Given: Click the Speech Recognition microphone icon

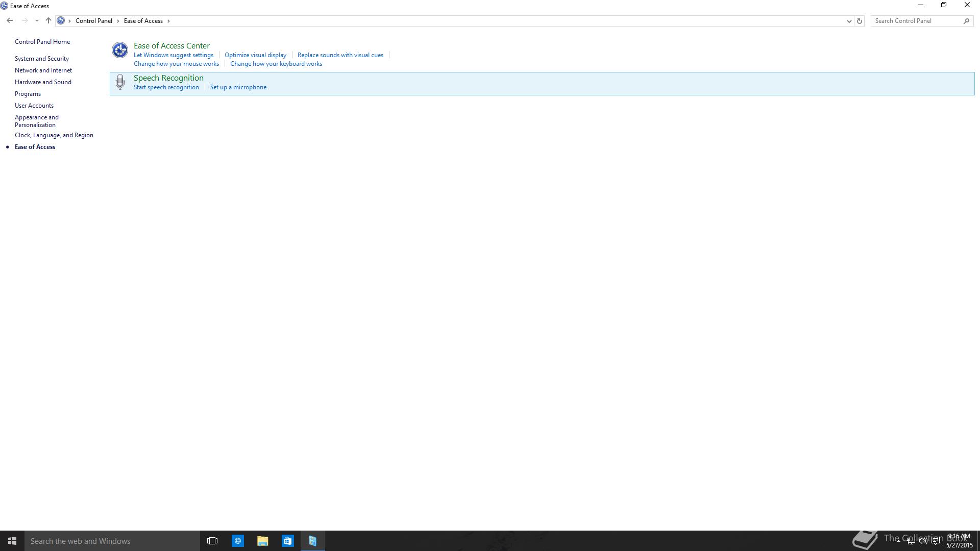Looking at the screenshot, I should [x=120, y=82].
